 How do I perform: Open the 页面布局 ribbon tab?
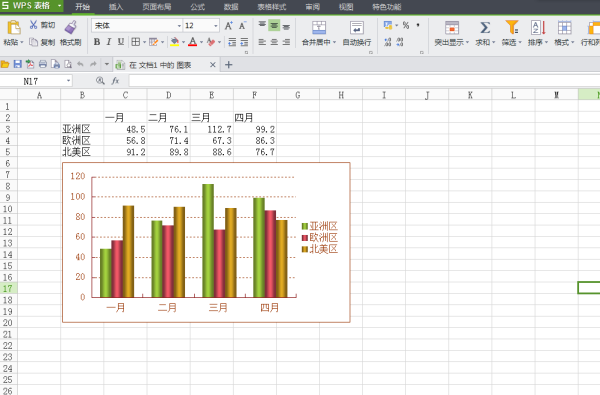pos(157,7)
